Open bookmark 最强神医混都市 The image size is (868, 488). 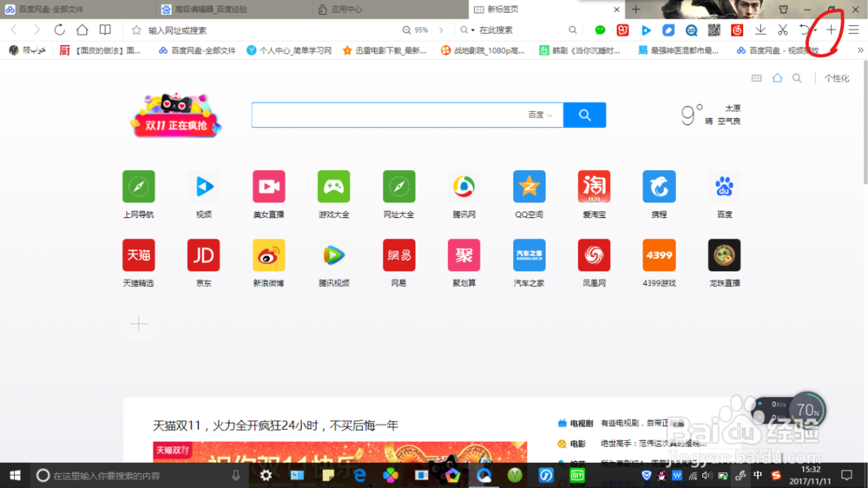[678, 50]
